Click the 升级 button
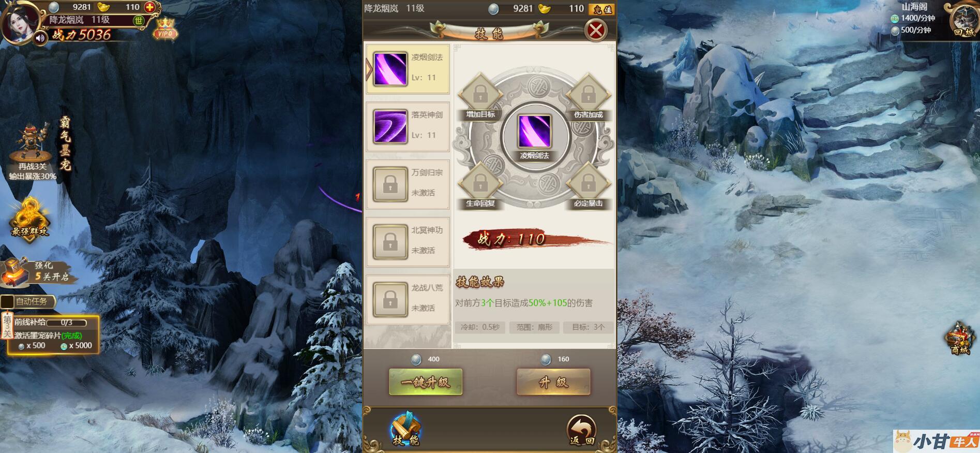This screenshot has height=453, width=980. point(553,382)
